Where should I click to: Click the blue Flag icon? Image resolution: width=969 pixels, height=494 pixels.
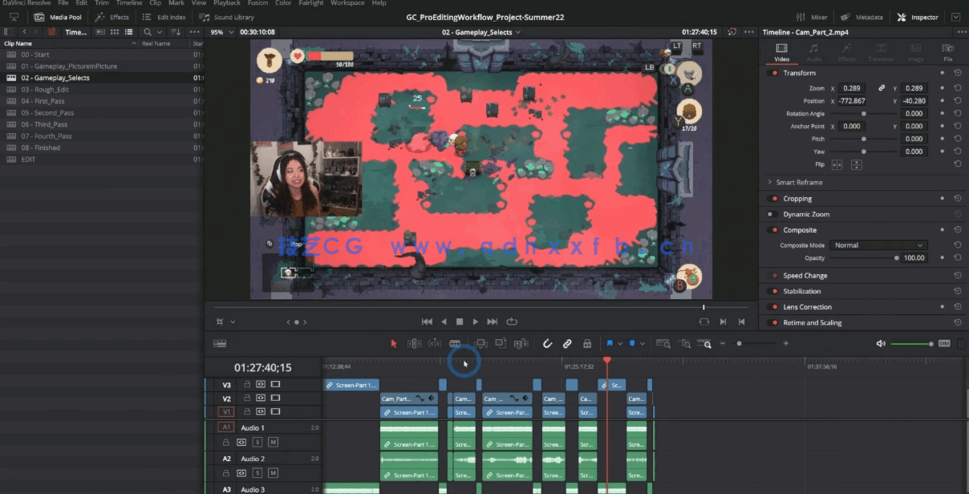click(610, 344)
